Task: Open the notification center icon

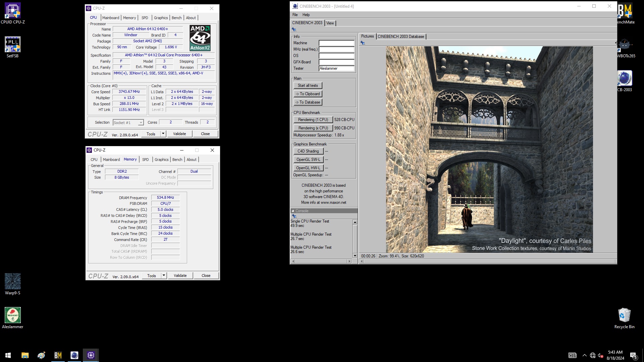Action: [x=633, y=355]
